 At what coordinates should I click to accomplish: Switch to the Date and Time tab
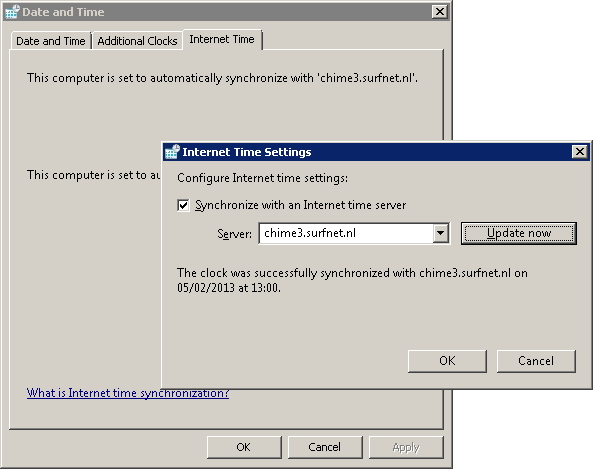(51, 41)
